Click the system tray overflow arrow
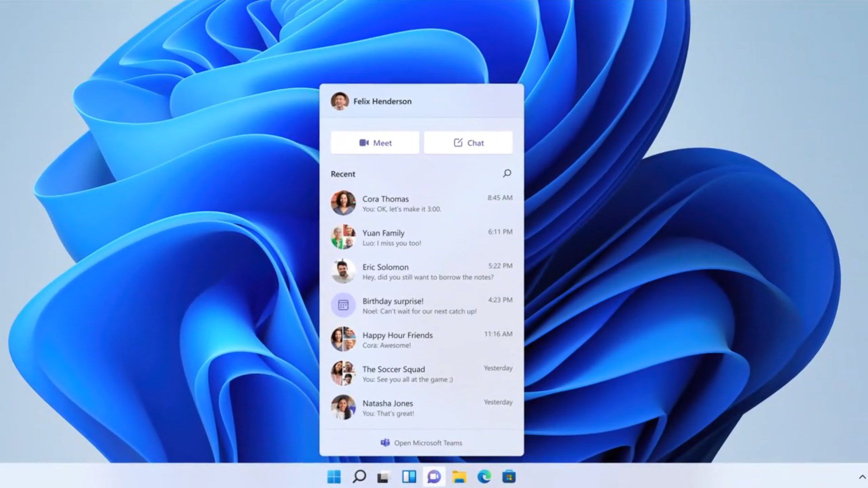Image resolution: width=868 pixels, height=488 pixels. [x=862, y=477]
